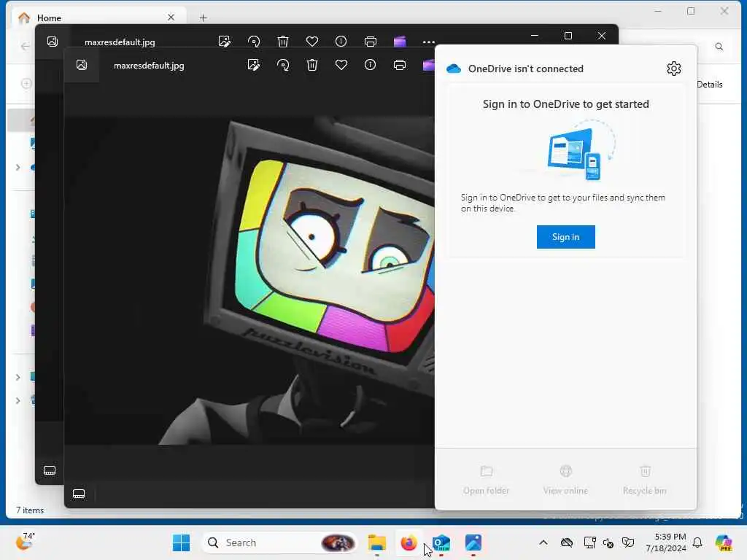Screen dimensions: 747x560
Task: Open See more menu in back Photos window
Action: (x=429, y=42)
